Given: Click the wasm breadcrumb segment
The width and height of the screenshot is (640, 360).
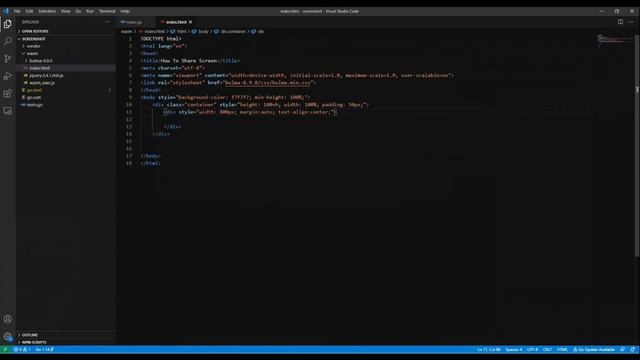Looking at the screenshot, I should [127, 31].
